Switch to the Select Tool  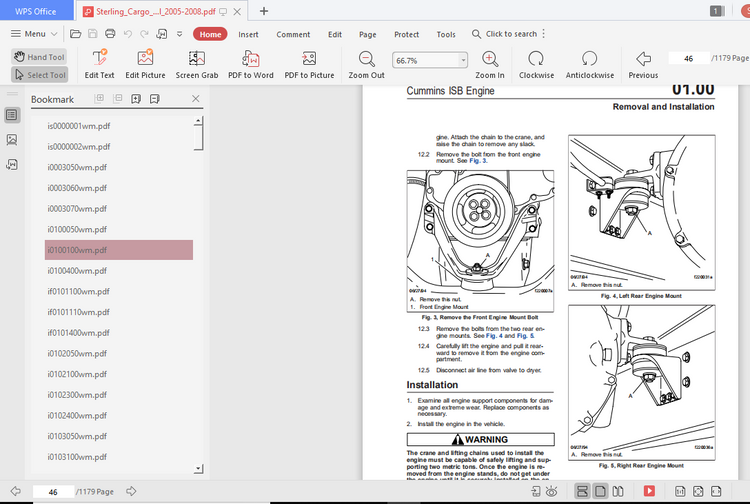(x=40, y=75)
